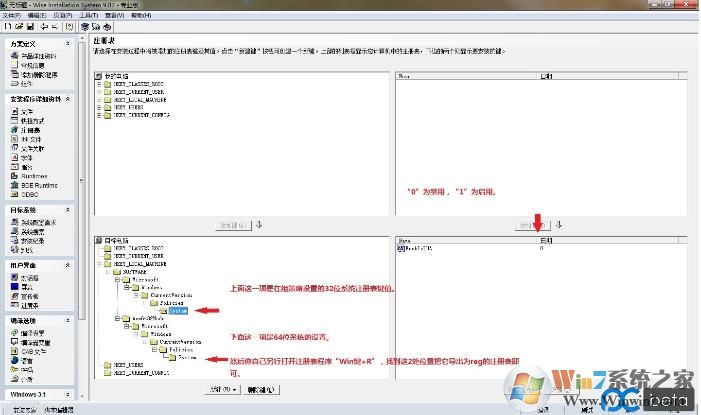Click the 添加/删除程序 item in the first sidebar group
Screen dimensions: 701x415
coord(34,75)
